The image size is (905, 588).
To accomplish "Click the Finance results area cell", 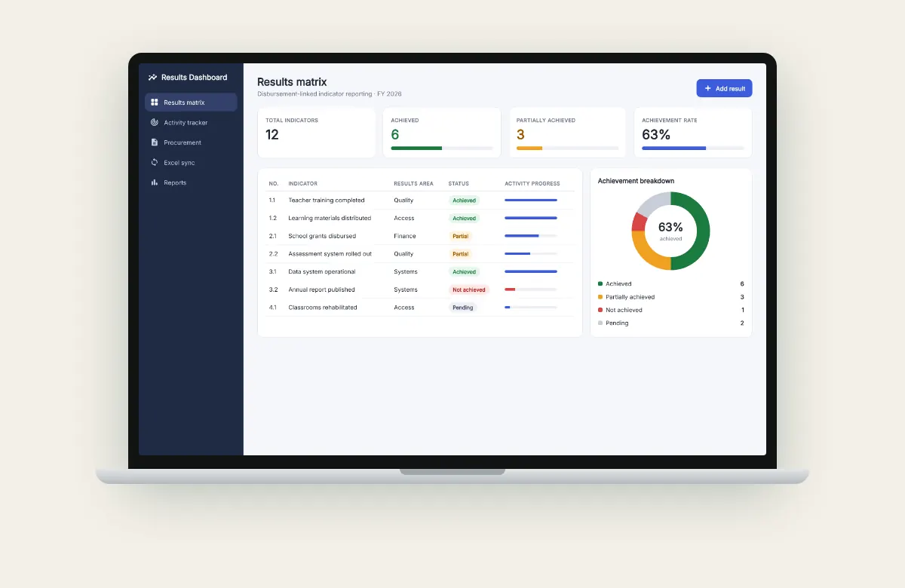I will pyautogui.click(x=405, y=236).
